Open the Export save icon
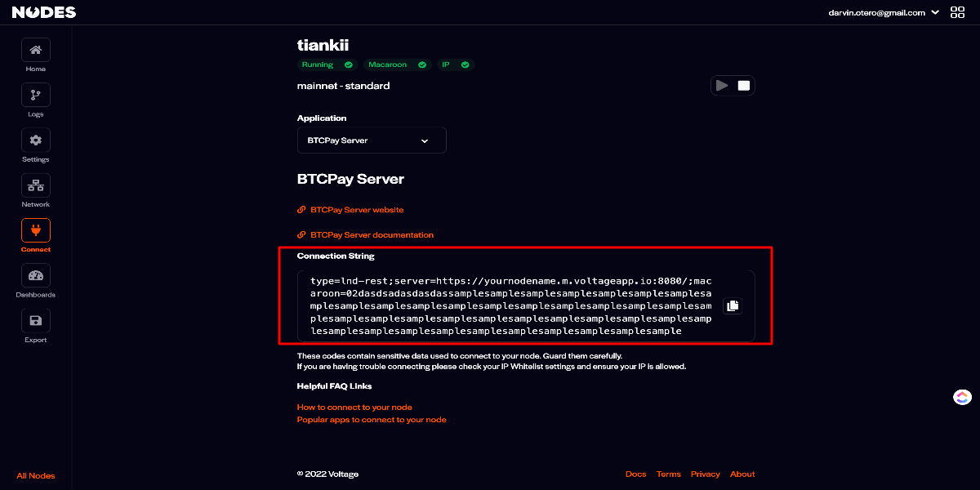 tap(36, 321)
